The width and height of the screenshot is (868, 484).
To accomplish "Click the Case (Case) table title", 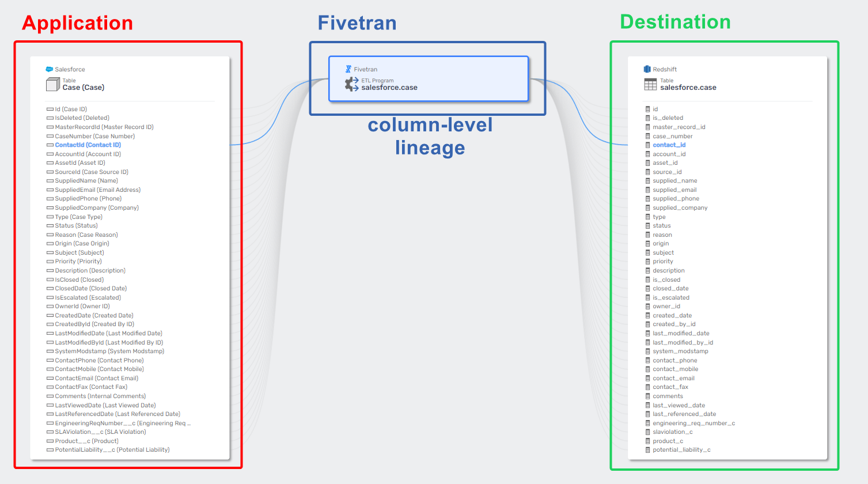I will point(84,88).
